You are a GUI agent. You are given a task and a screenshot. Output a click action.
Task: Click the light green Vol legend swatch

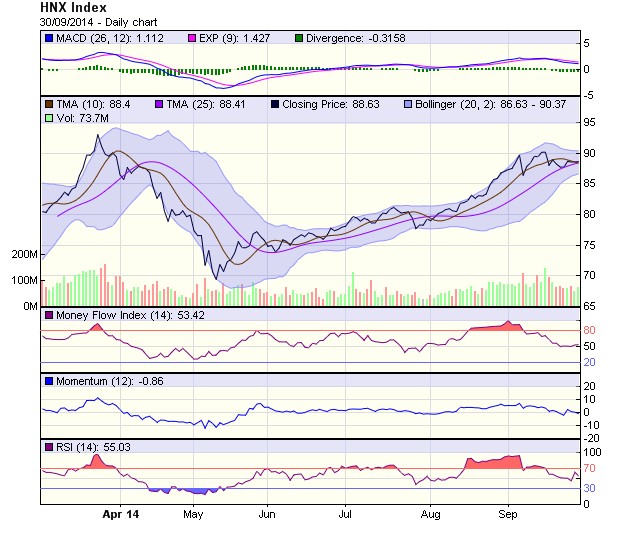coord(48,118)
